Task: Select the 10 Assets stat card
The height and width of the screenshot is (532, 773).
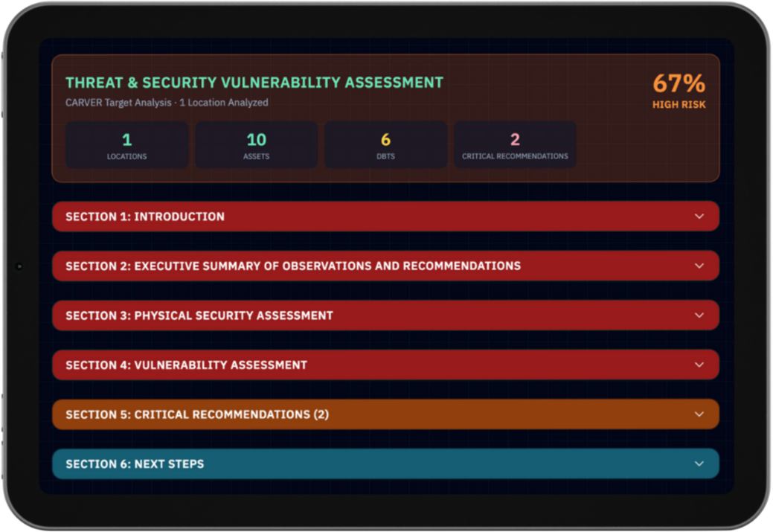Action: pyautogui.click(x=257, y=145)
